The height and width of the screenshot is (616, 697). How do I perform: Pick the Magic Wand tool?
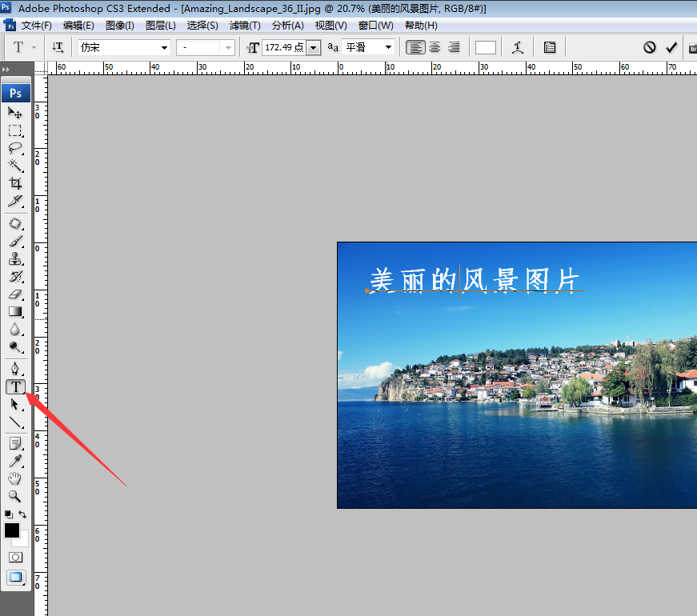(15, 166)
